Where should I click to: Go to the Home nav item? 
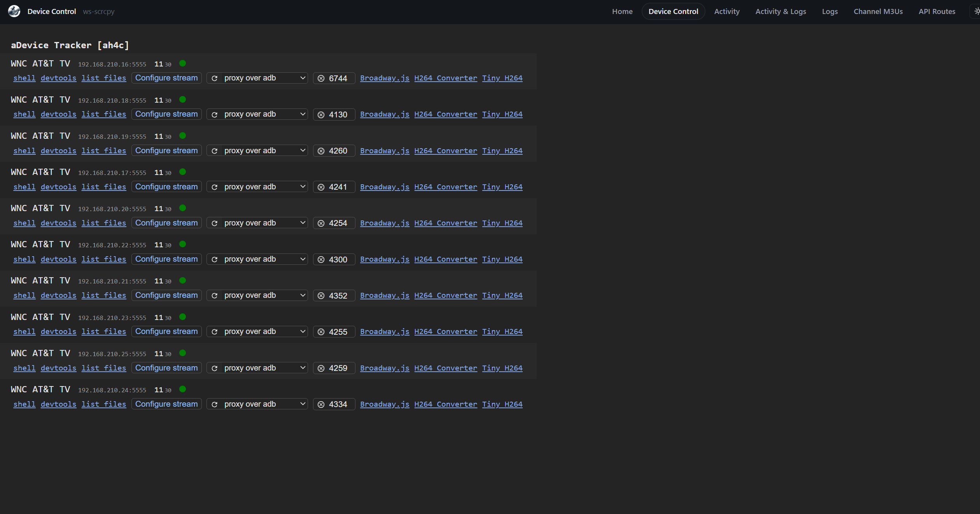622,11
